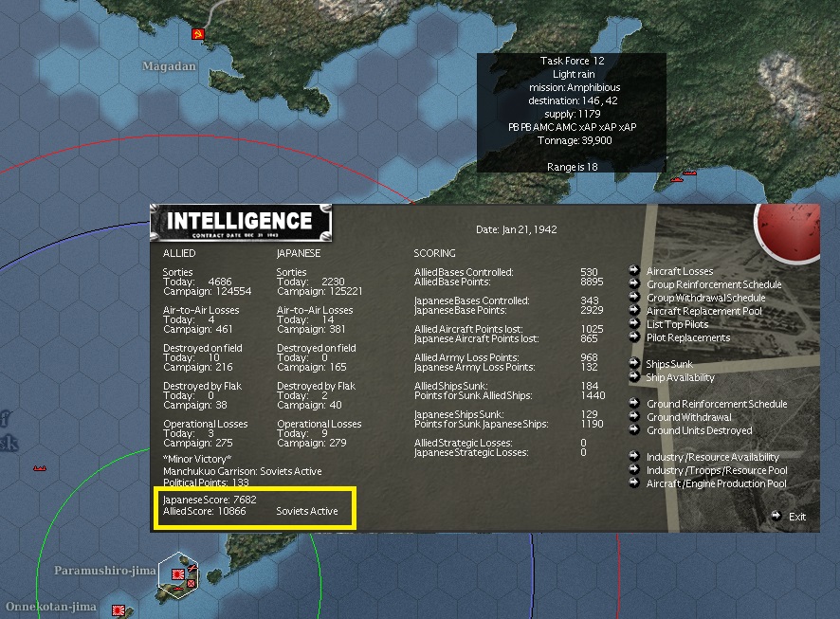
Task: Click 'Allied Bases Controlled:' label
Action: (x=464, y=272)
